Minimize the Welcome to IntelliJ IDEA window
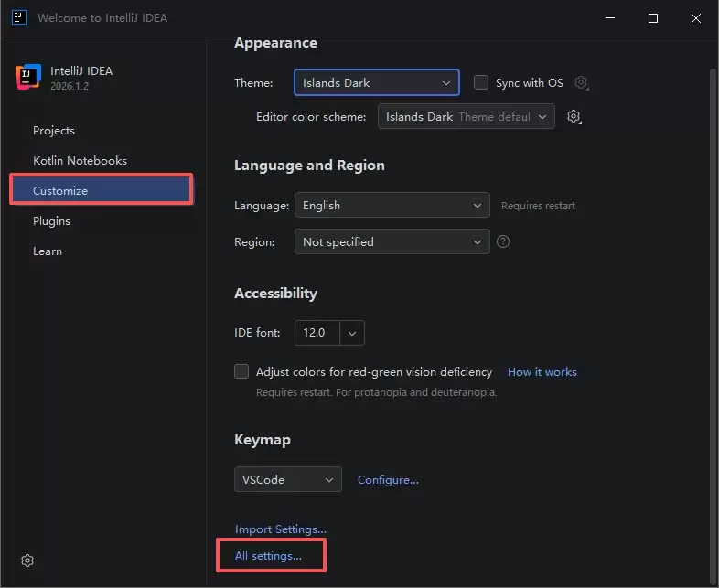This screenshot has width=719, height=588. (x=610, y=18)
